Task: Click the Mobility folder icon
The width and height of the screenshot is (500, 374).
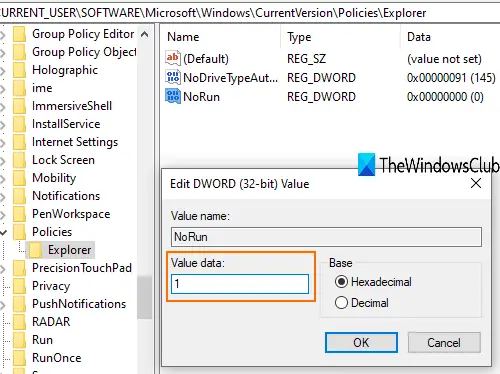Action: (x=19, y=178)
